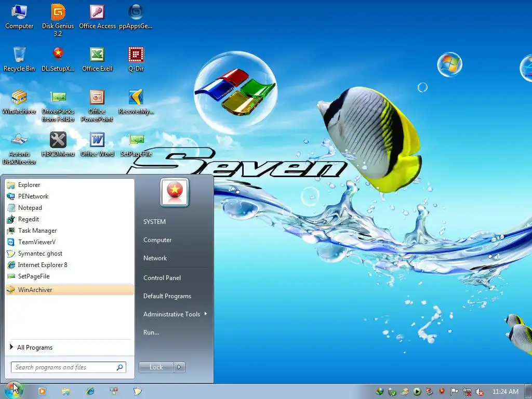Launch Office PowerPoint from the desktop

tap(97, 106)
